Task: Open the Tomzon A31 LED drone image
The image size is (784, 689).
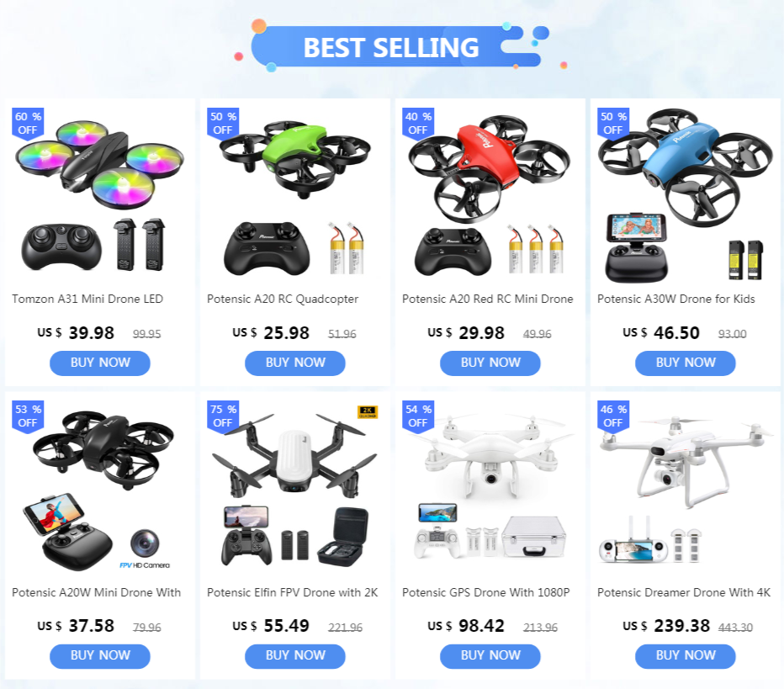Action: 100,195
